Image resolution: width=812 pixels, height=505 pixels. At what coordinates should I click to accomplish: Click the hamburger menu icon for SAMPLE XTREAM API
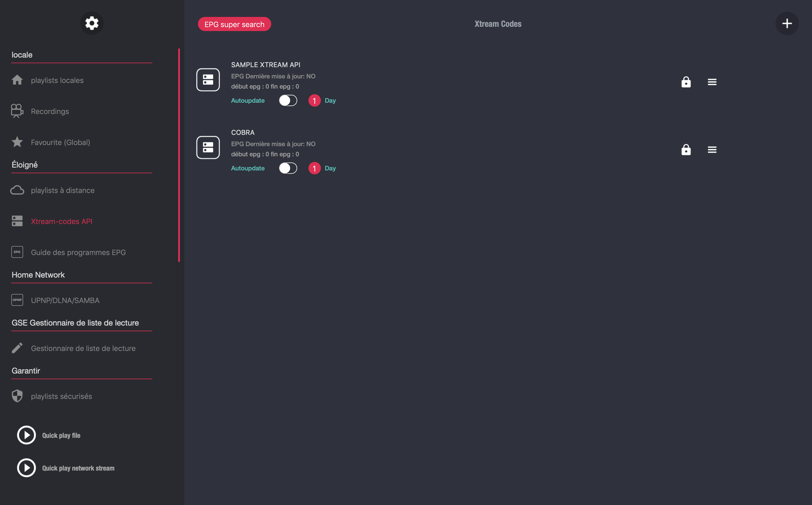pos(712,82)
